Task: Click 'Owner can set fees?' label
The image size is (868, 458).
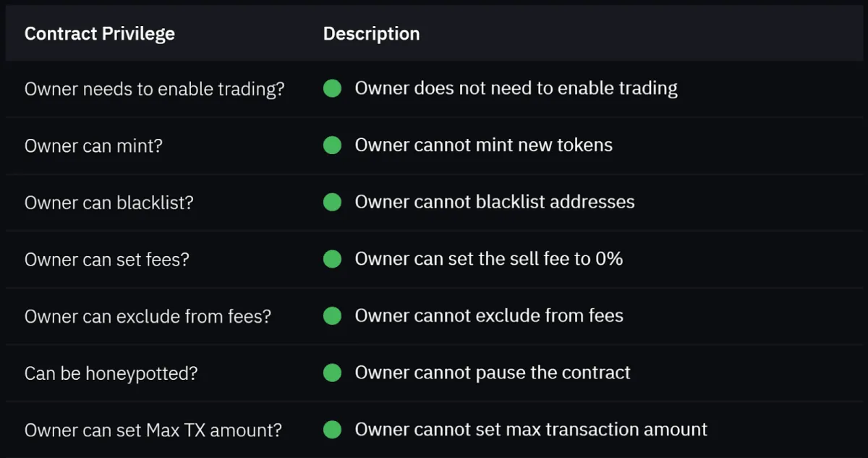Action: (x=106, y=259)
